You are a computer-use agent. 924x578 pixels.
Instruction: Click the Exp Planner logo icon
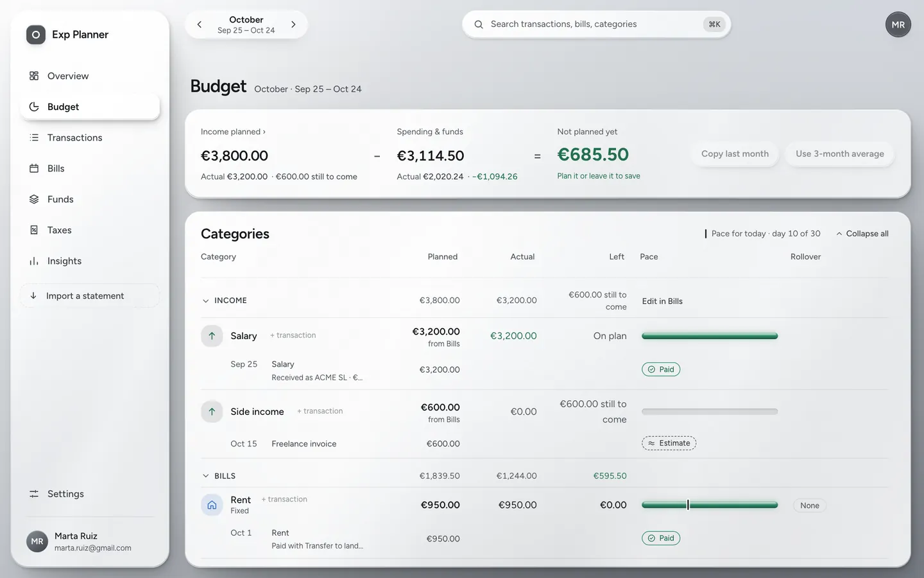coord(36,35)
